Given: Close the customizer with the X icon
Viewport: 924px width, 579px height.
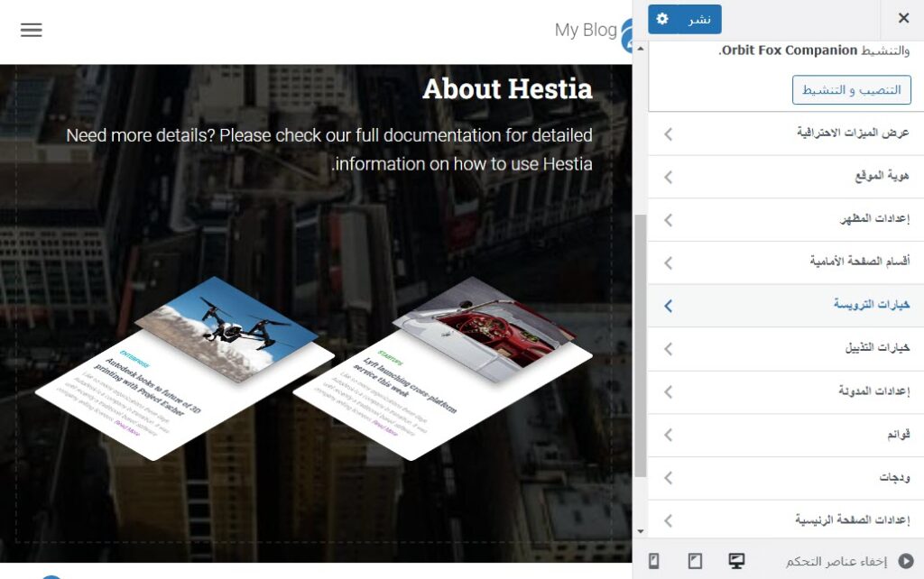Looking at the screenshot, I should 903,18.
